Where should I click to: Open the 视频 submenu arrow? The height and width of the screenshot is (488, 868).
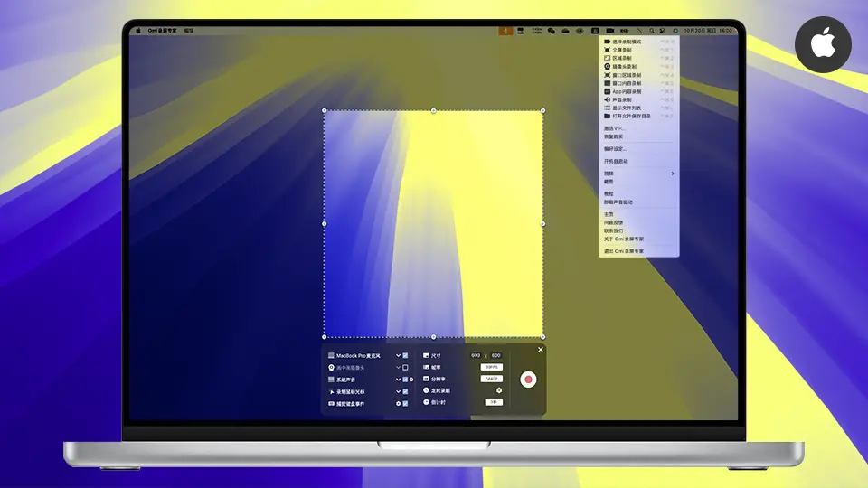pos(672,173)
